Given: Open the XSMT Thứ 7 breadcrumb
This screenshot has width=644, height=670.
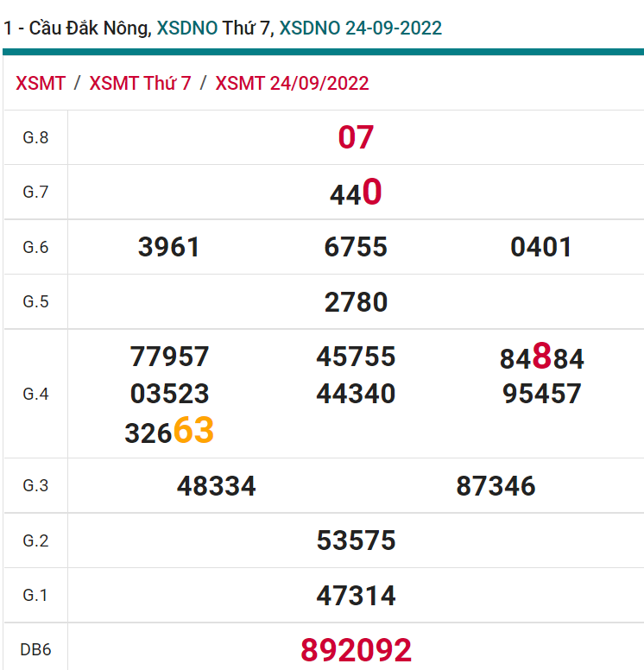Looking at the screenshot, I should coord(140,83).
